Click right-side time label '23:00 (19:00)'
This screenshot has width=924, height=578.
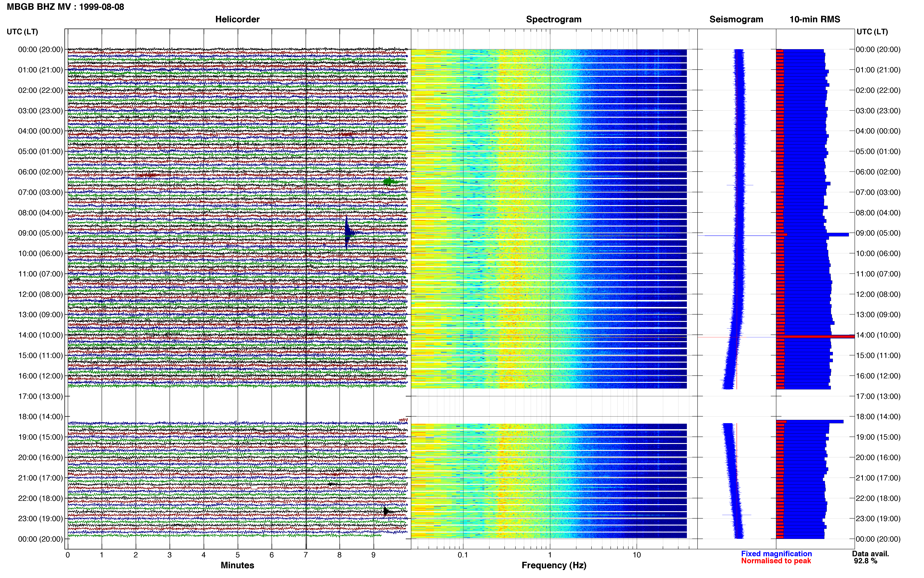click(878, 519)
